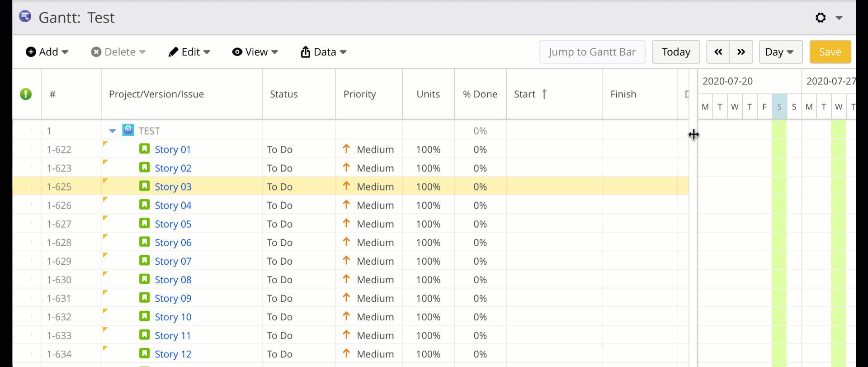This screenshot has width=868, height=367.
Task: Open the View menu
Action: pos(255,52)
